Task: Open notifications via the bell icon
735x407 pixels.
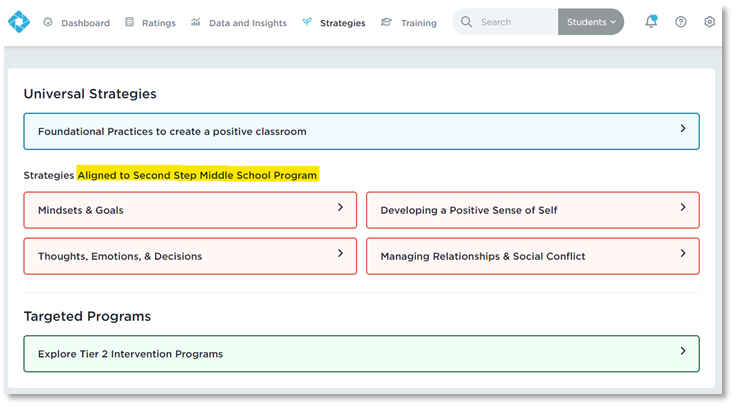Action: [652, 22]
